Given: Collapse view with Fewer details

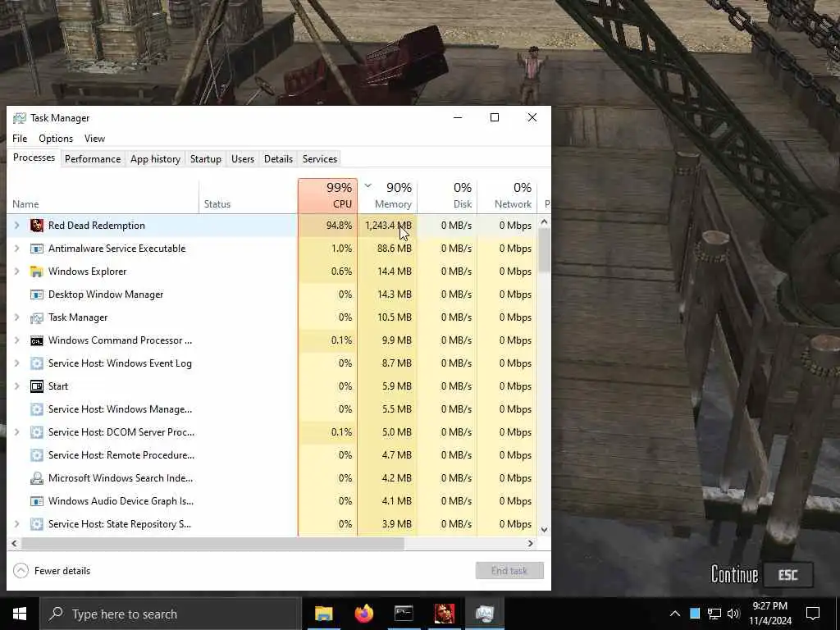Looking at the screenshot, I should point(52,571).
